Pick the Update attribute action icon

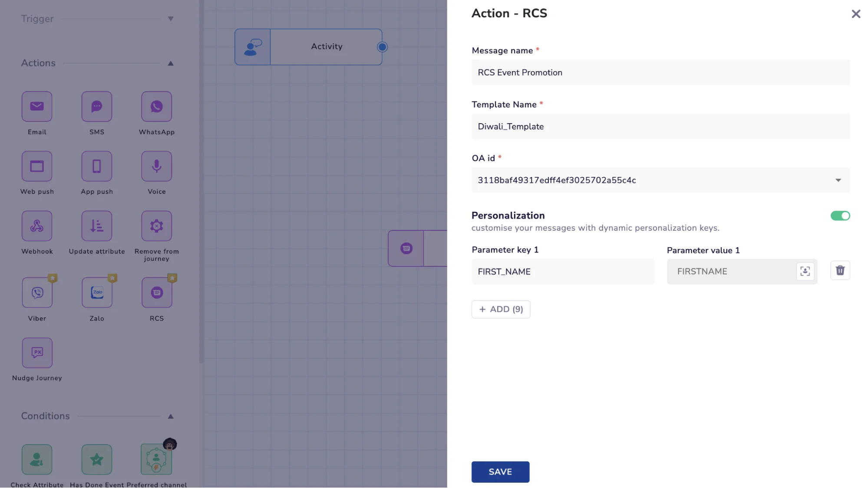coord(97,226)
